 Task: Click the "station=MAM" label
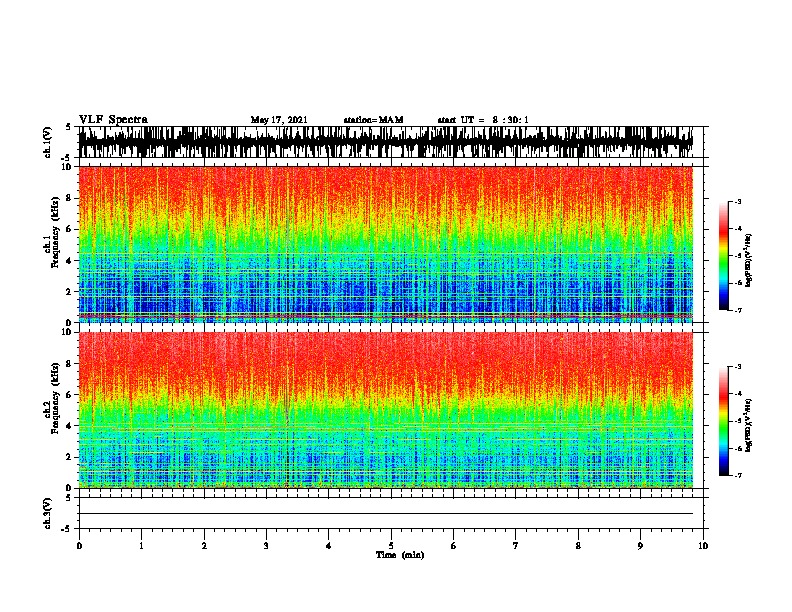point(373,120)
